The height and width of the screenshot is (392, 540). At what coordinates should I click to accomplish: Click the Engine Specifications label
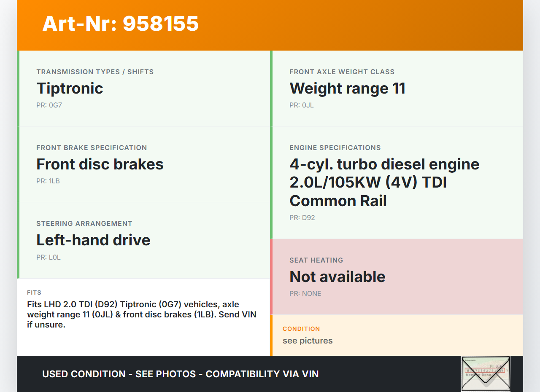click(x=335, y=148)
